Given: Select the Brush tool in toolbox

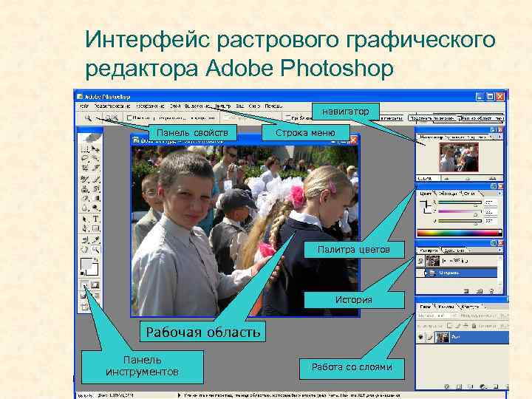Looking at the screenshot, I should (95, 180).
